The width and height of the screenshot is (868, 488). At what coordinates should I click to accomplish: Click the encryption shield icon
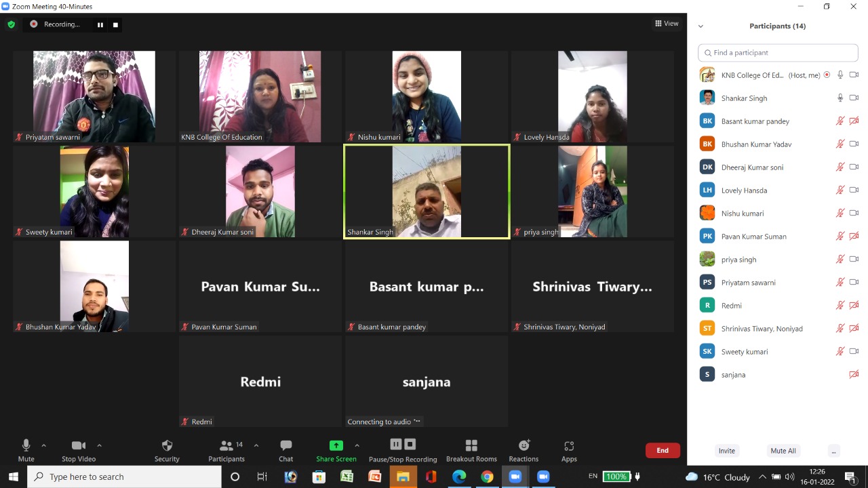[11, 24]
